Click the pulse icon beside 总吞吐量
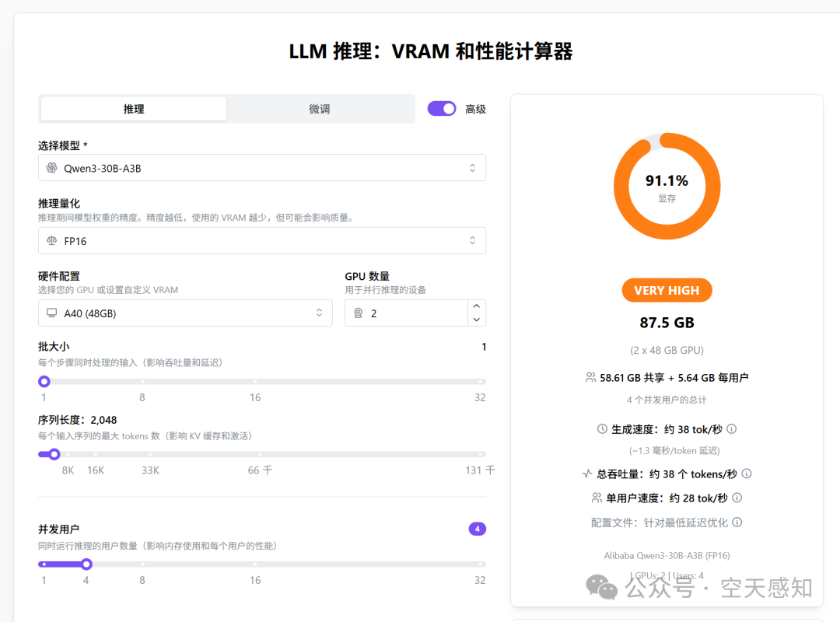 [588, 474]
